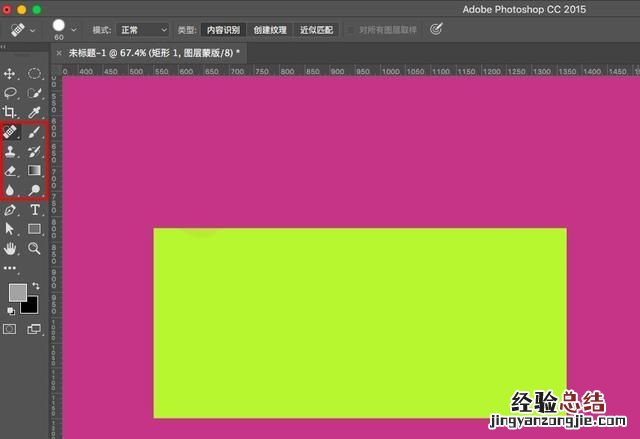Choose the 内容识别 type option
This screenshot has width=640, height=439.
pos(223,30)
